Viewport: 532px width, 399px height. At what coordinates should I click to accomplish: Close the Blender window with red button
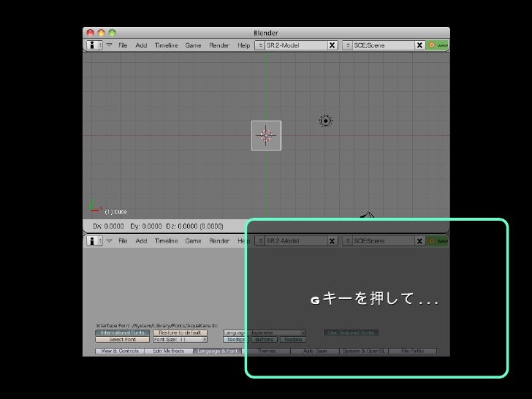point(91,33)
